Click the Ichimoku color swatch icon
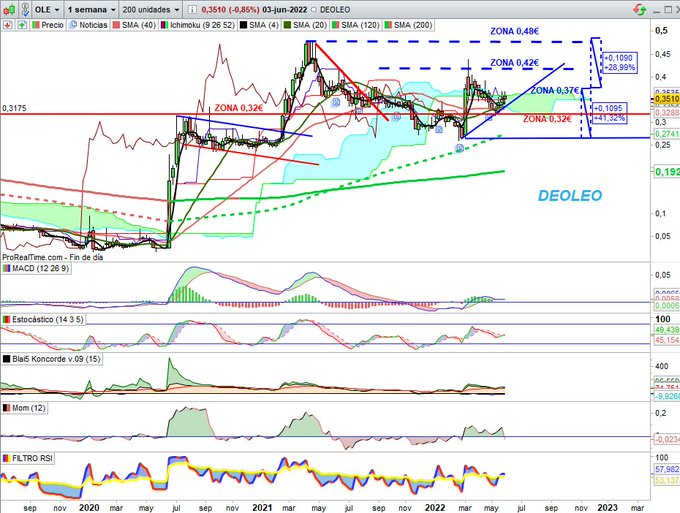The width and height of the screenshot is (680, 513). [165, 25]
